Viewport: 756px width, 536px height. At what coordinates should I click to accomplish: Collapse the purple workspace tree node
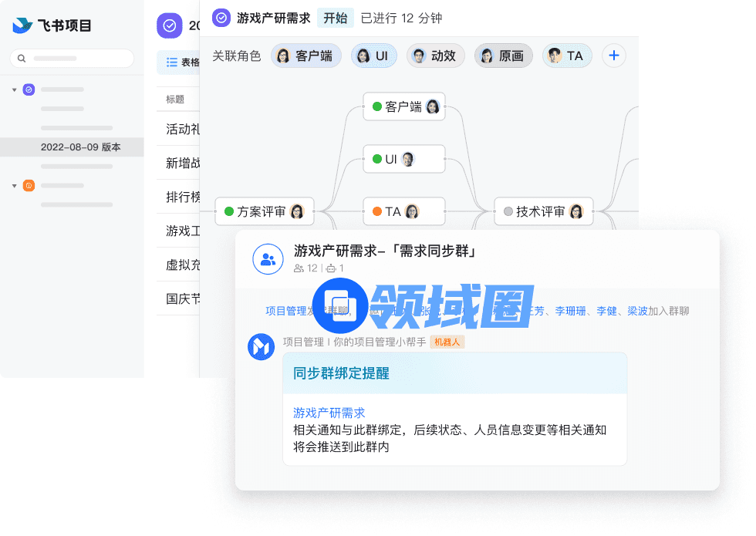14,89
